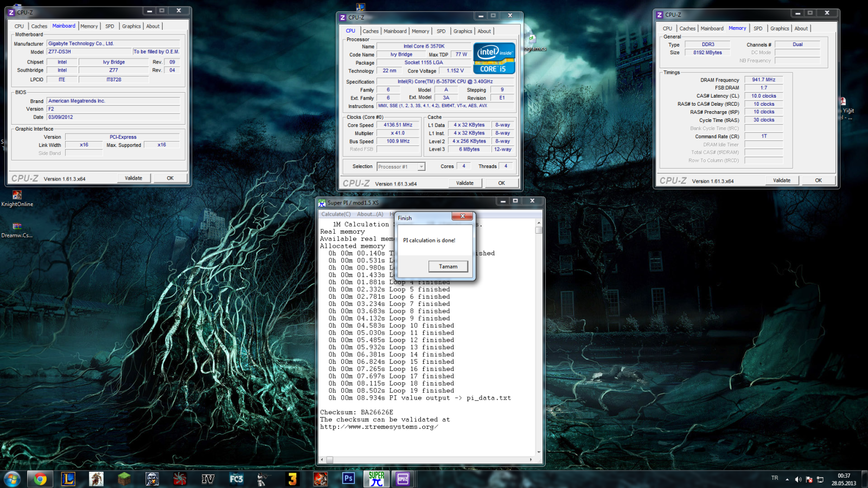
Task: Open Calculate(C) menu in Super PI
Action: pos(336,214)
